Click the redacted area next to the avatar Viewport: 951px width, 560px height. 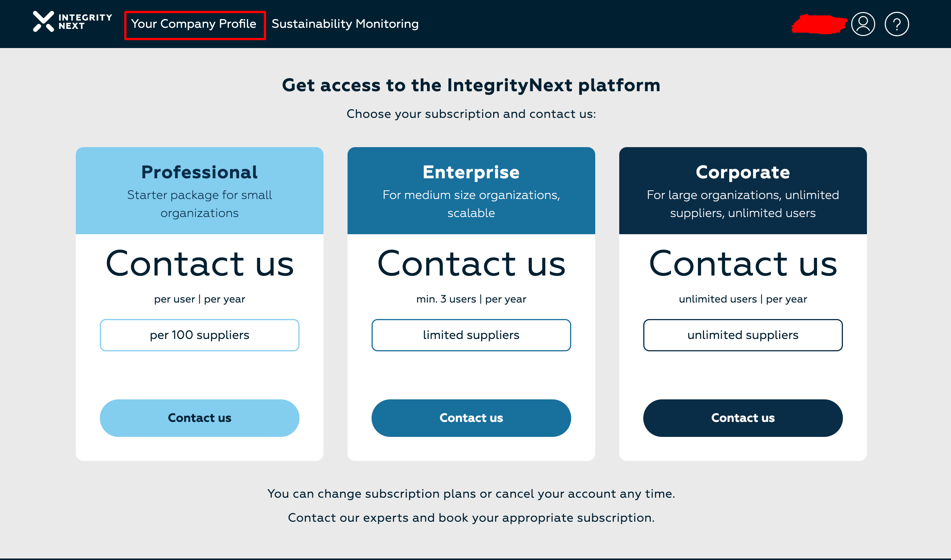819,23
